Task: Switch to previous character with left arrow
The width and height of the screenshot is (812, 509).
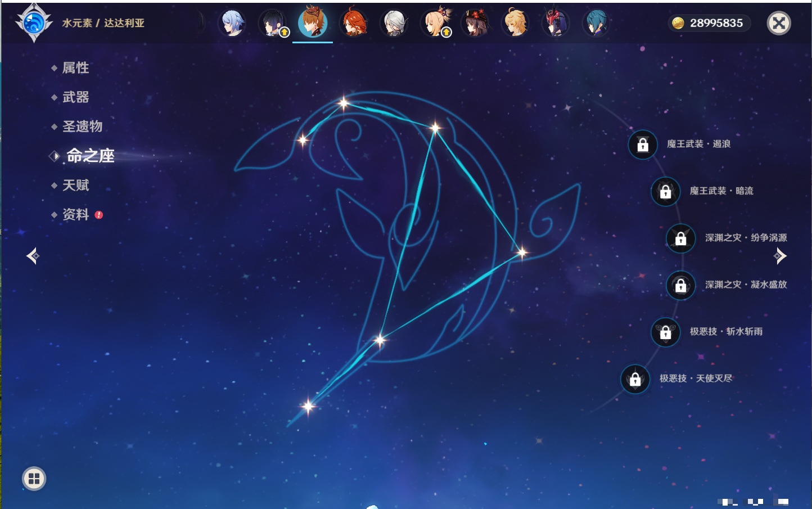Action: coord(33,256)
